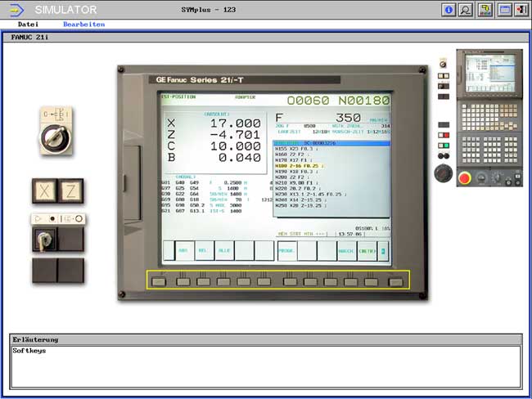Click the physical key beneath REL
Image resolution: width=532 pixels, height=399 pixels.
[x=203, y=282]
